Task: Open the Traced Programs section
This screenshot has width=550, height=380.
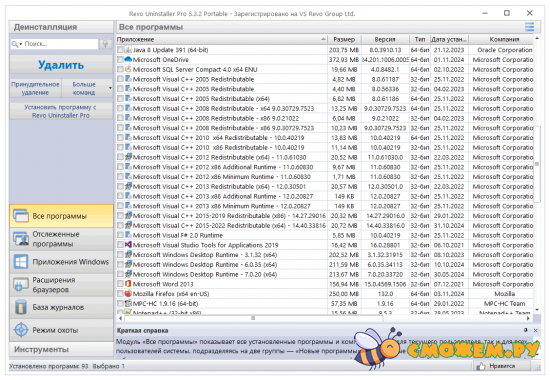Action: [x=61, y=239]
